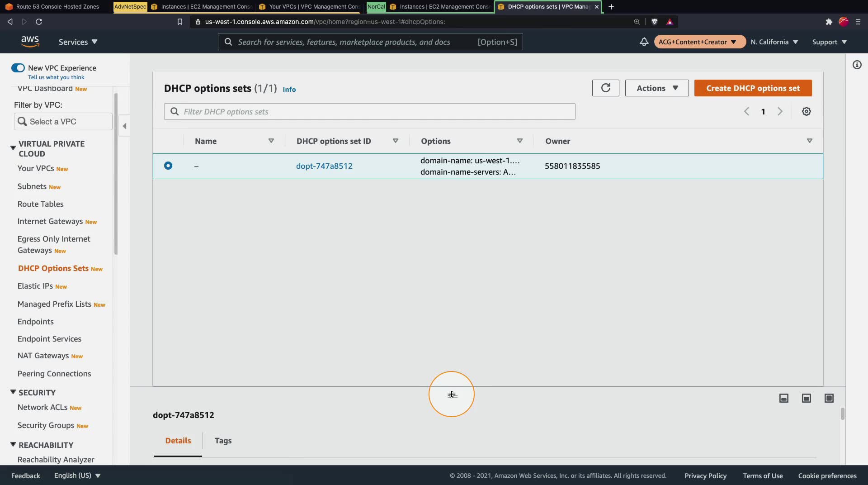Collapse the left navigation pane

[x=124, y=126]
